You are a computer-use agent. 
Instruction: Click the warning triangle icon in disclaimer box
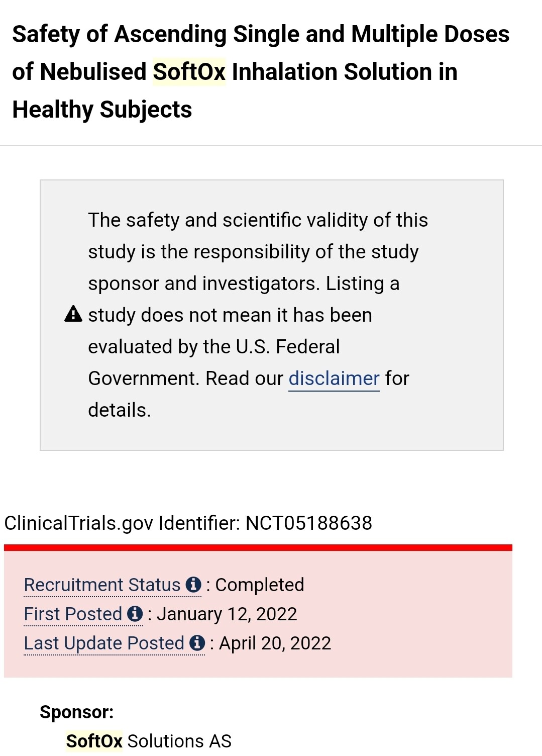pyautogui.click(x=73, y=314)
